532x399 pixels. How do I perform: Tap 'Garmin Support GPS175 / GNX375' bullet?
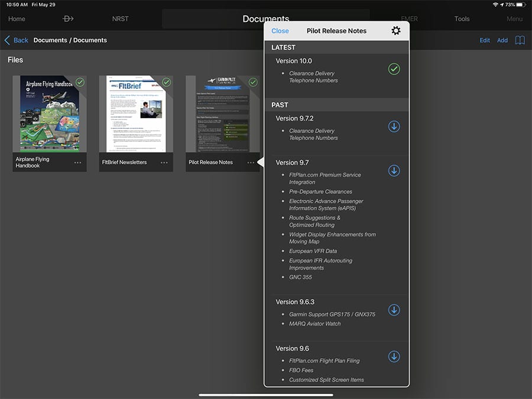[332, 314]
